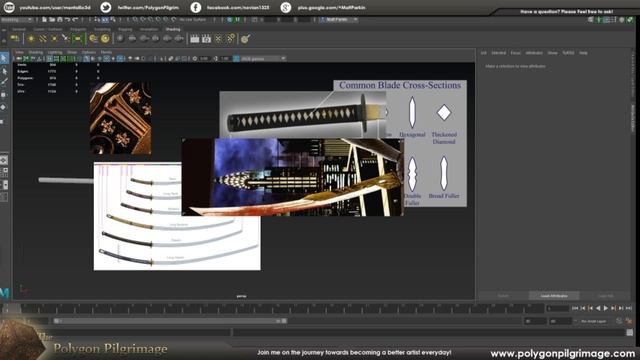Open the viewport gamma color space dropdown

(263, 59)
